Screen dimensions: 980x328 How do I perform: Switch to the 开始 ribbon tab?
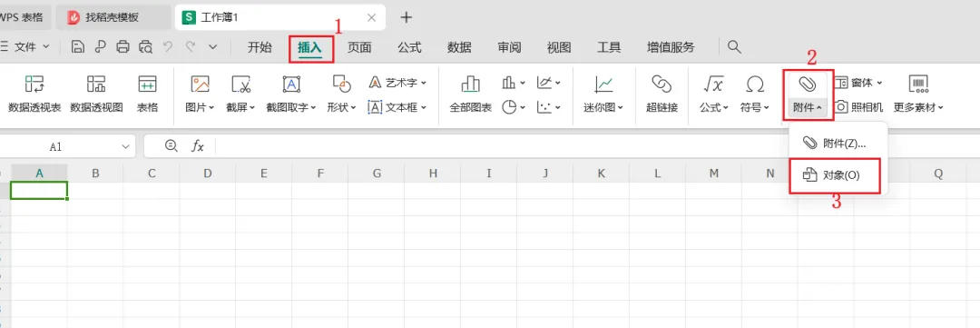tap(260, 47)
